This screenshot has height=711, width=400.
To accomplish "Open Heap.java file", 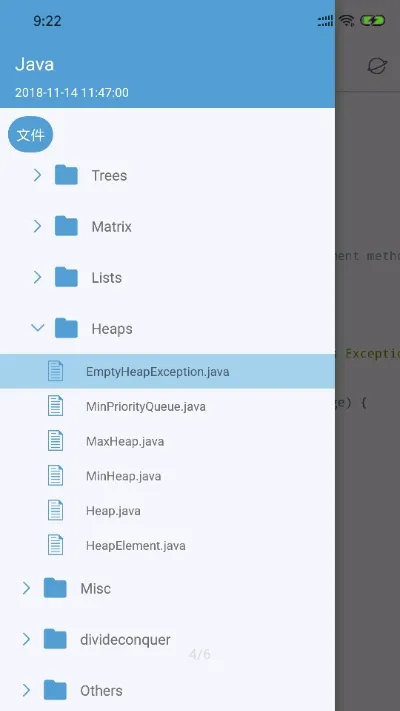I will [x=167, y=511].
